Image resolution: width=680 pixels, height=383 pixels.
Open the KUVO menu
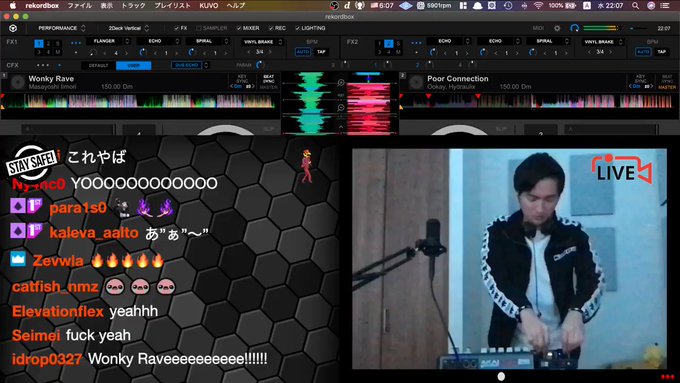(209, 6)
